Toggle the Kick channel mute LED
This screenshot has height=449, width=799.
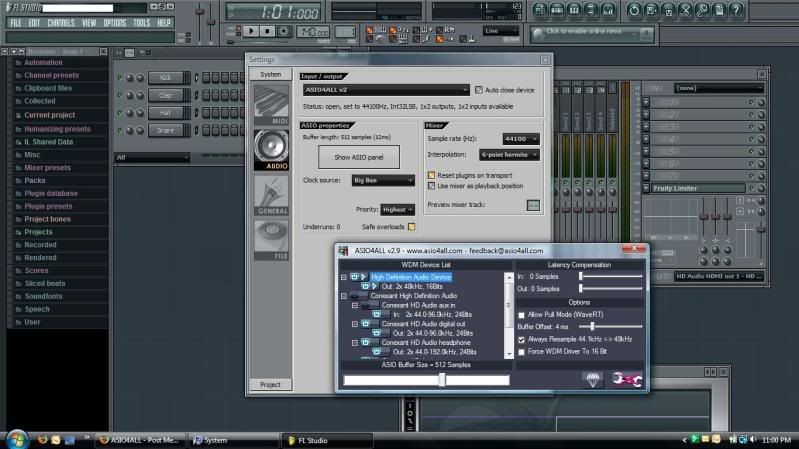click(x=119, y=78)
